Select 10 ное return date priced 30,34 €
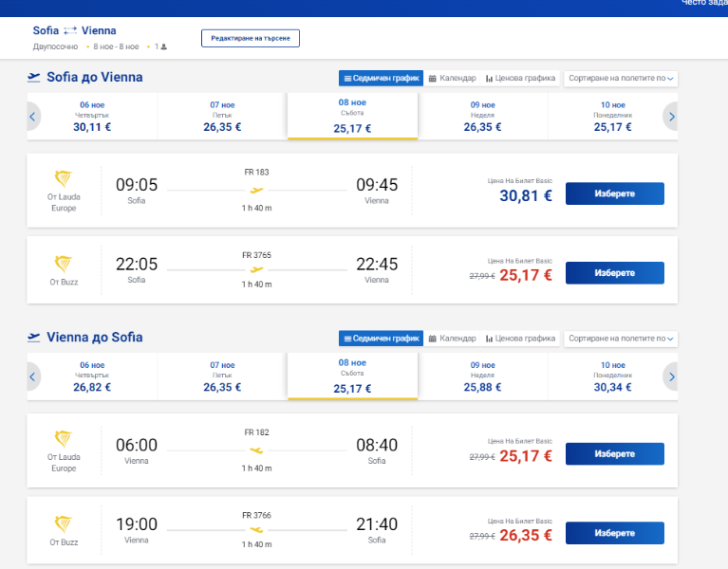This screenshot has width=728, height=569. 613,376
